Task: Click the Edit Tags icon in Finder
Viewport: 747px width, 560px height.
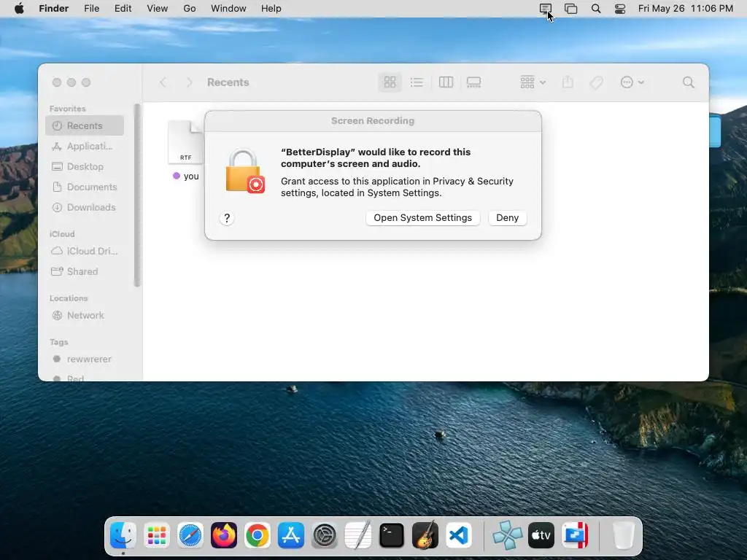Action: tap(596, 82)
